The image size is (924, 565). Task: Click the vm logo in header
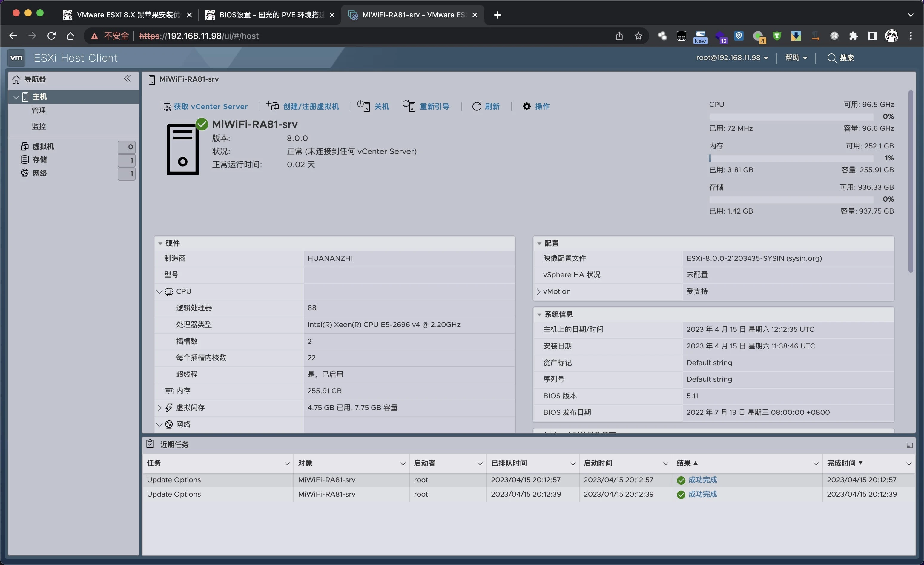(16, 58)
